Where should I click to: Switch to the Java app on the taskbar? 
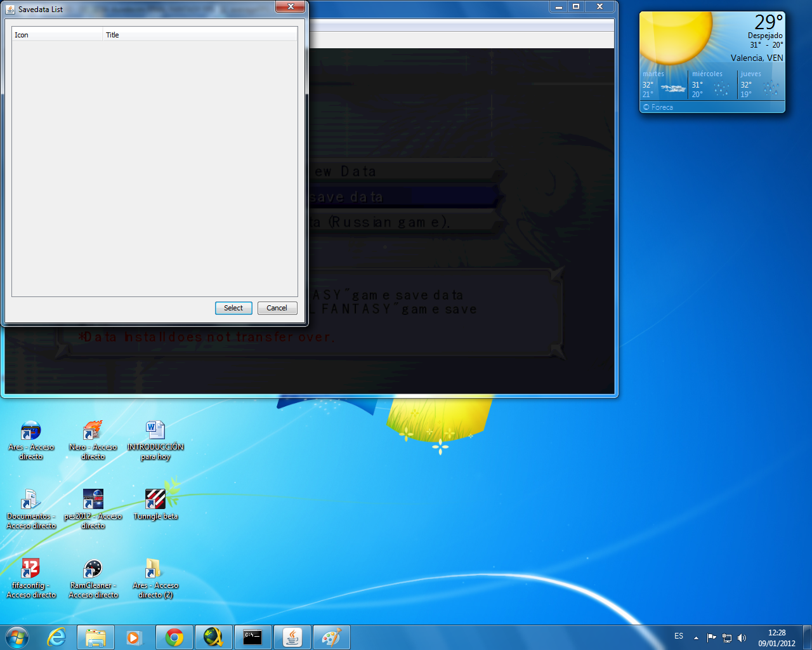292,637
